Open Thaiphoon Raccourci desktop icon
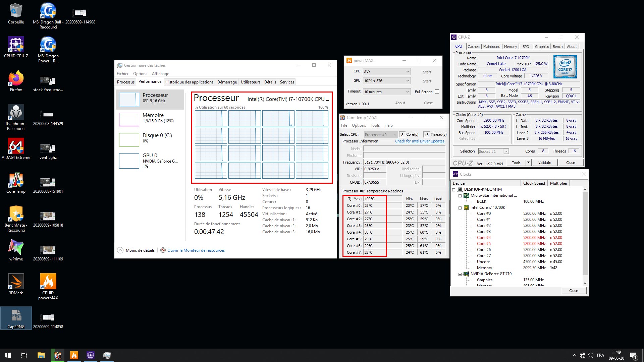The width and height of the screenshot is (644, 362). coord(16,117)
